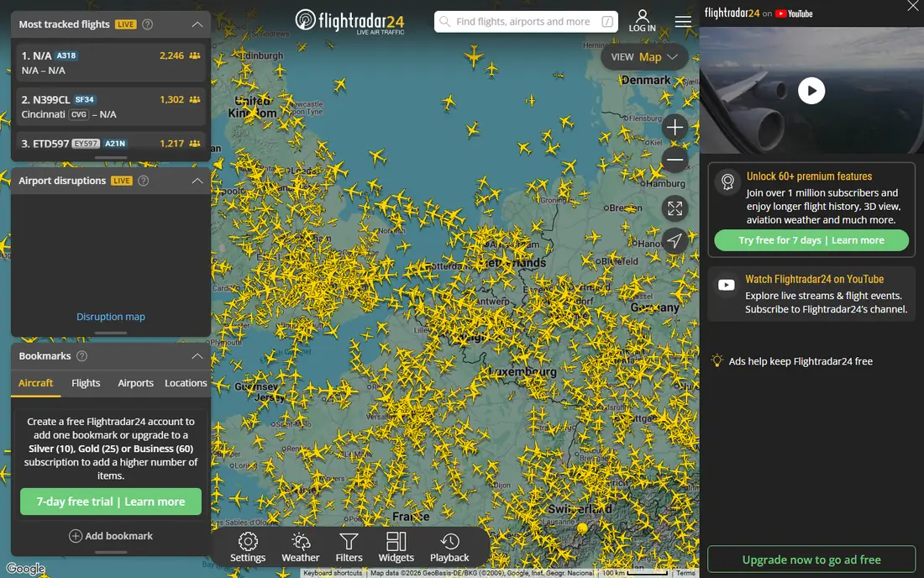This screenshot has height=578, width=924.
Task: Switch to the Flights bookmarks tab
Action: coord(86,383)
